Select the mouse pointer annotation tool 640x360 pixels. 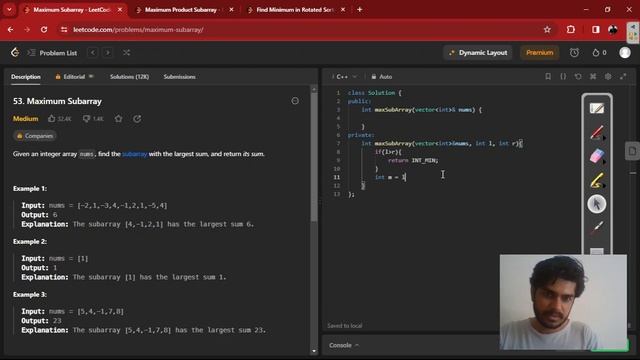[597, 204]
